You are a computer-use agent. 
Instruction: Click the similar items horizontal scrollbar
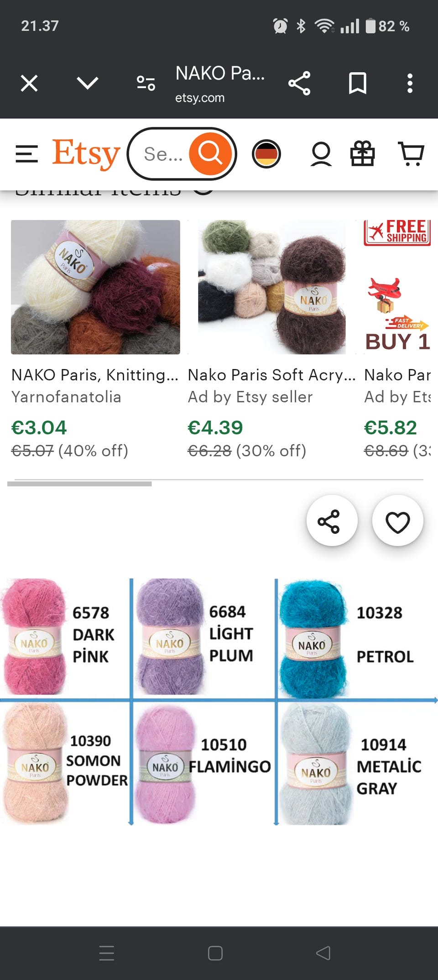click(79, 484)
